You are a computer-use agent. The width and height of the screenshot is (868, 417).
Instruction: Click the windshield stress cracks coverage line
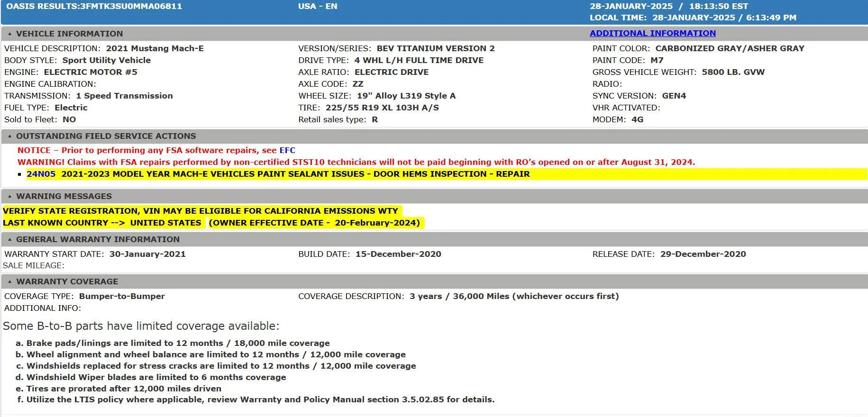tap(221, 366)
